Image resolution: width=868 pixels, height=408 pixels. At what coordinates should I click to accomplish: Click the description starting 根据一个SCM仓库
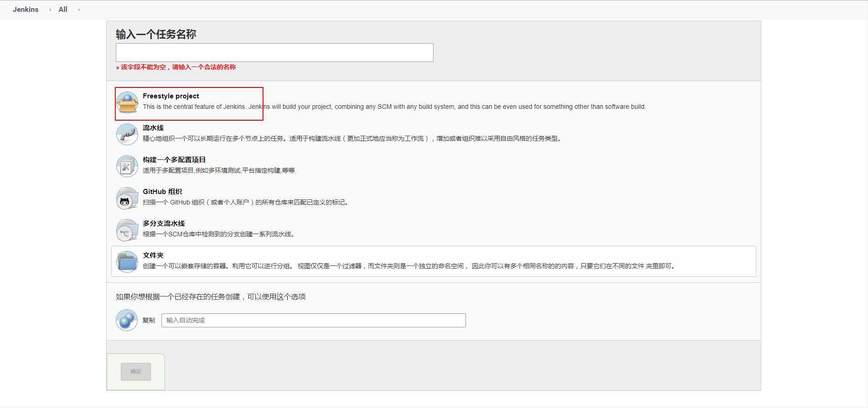[x=220, y=234]
